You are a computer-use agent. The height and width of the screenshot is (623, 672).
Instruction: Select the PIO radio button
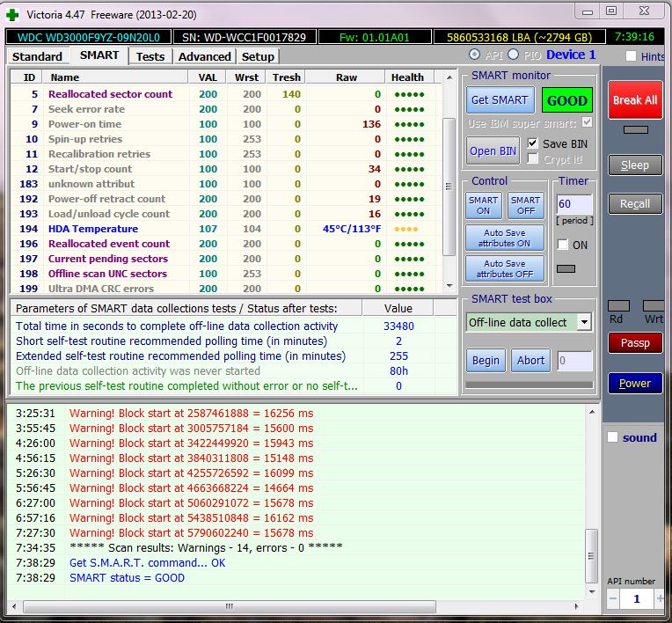[x=513, y=55]
